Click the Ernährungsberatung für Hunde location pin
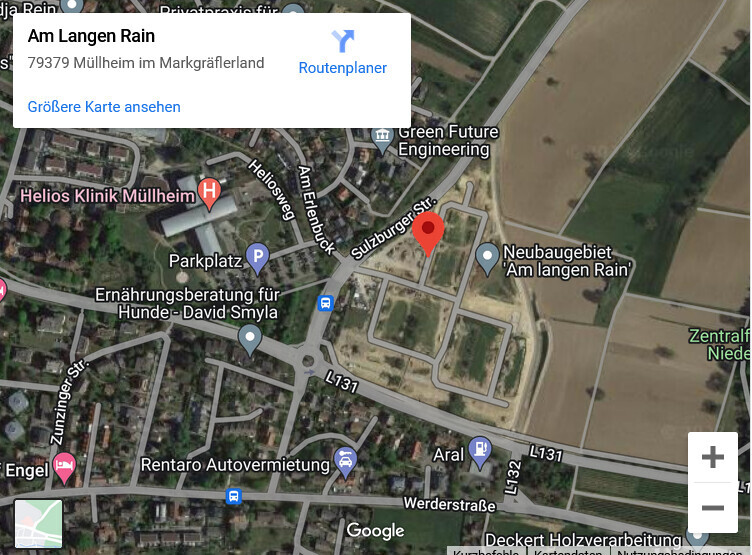The height and width of the screenshot is (555, 752). click(250, 340)
